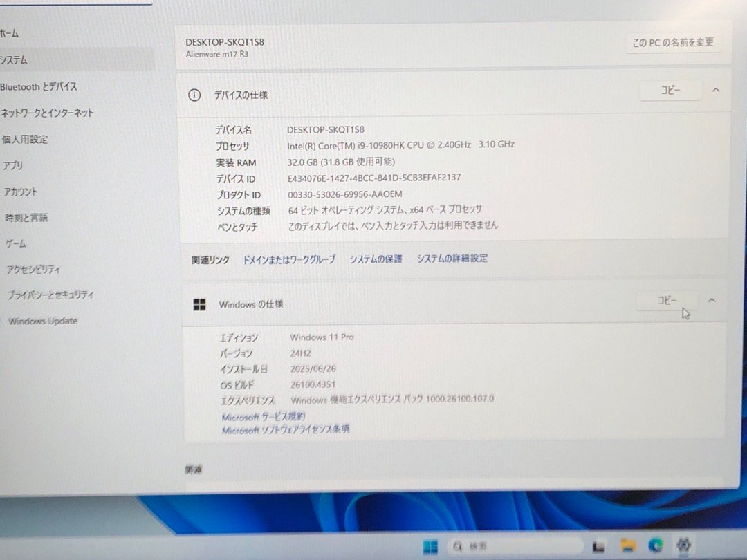Viewport: 747px width, 560px height.
Task: Open アクセシビリティ settings in the sidebar
Action: 33,270
